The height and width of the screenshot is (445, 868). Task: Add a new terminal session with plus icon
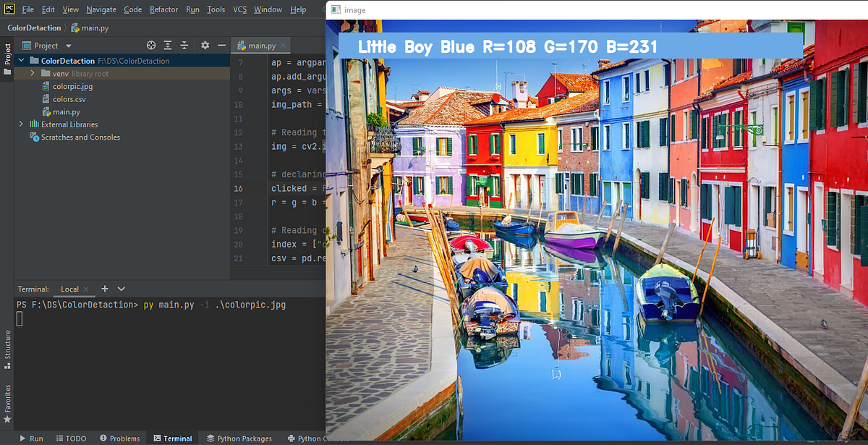[106, 289]
